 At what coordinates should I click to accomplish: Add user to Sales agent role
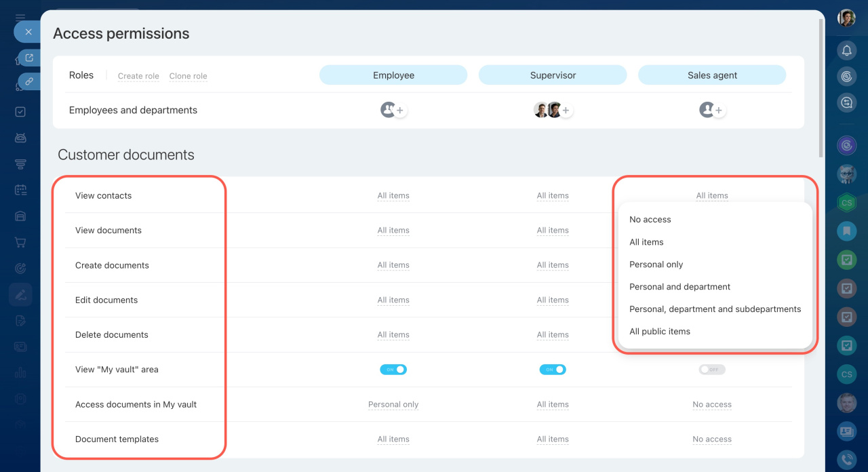coord(719,111)
